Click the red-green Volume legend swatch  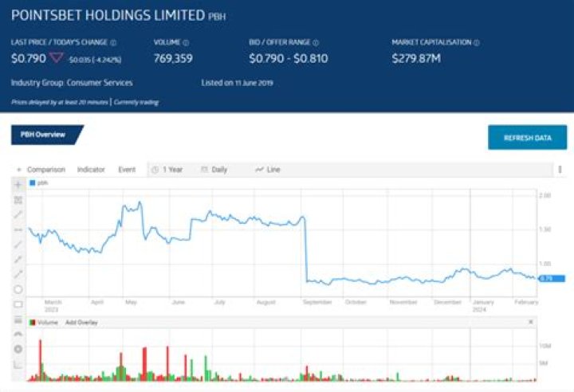(x=32, y=323)
